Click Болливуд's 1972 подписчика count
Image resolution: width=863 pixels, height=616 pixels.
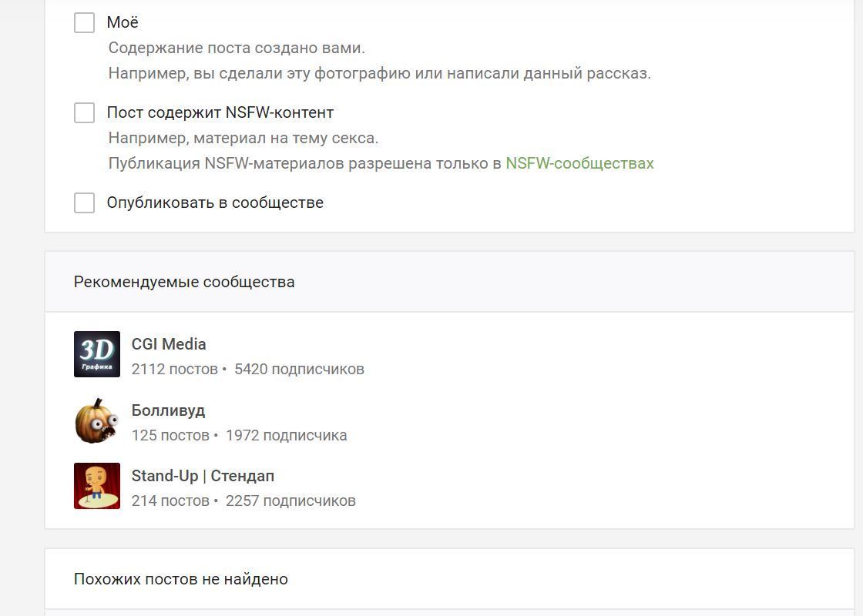pyautogui.click(x=286, y=435)
